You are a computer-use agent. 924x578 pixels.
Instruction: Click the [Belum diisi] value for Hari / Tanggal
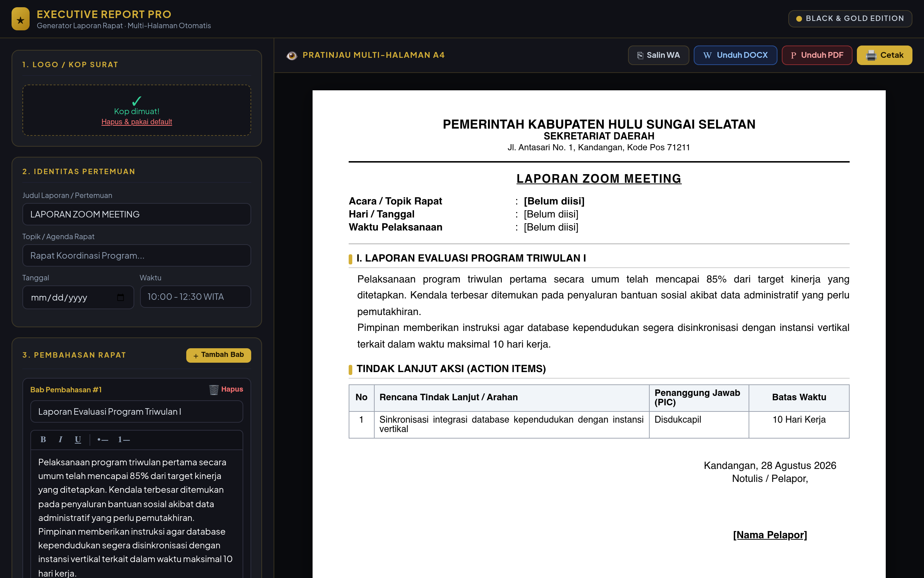click(x=551, y=214)
